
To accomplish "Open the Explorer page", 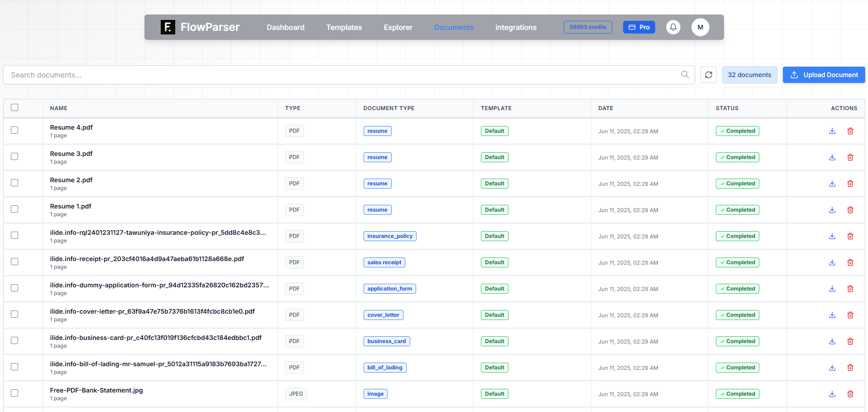I will [398, 27].
